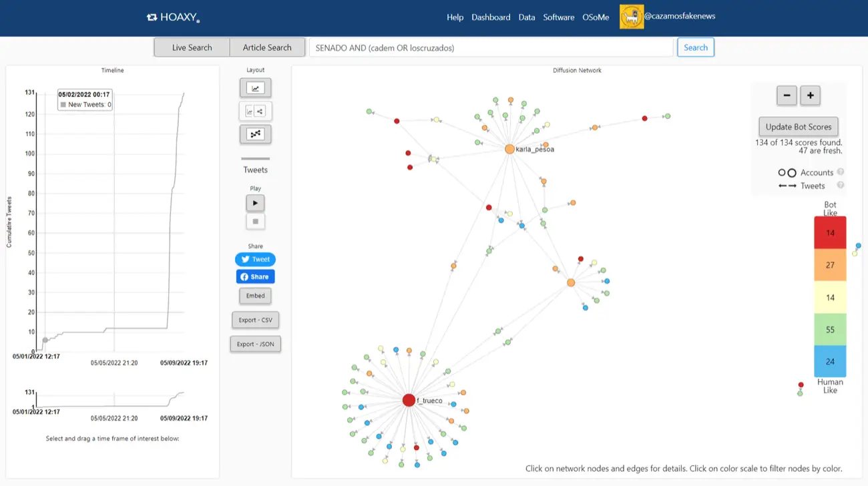Viewport: 868px width, 486px height.
Task: Zoom out network with minus button
Action: click(787, 95)
